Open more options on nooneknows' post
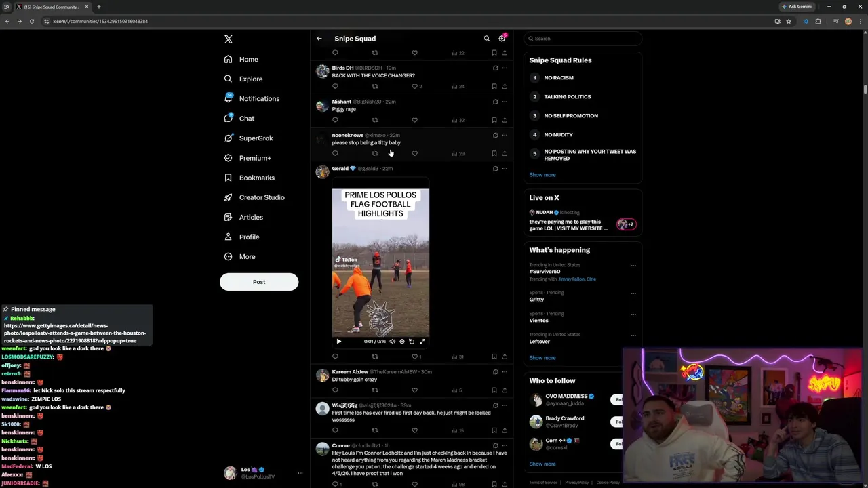Screen dimensions: 868x488 pyautogui.click(x=505, y=135)
